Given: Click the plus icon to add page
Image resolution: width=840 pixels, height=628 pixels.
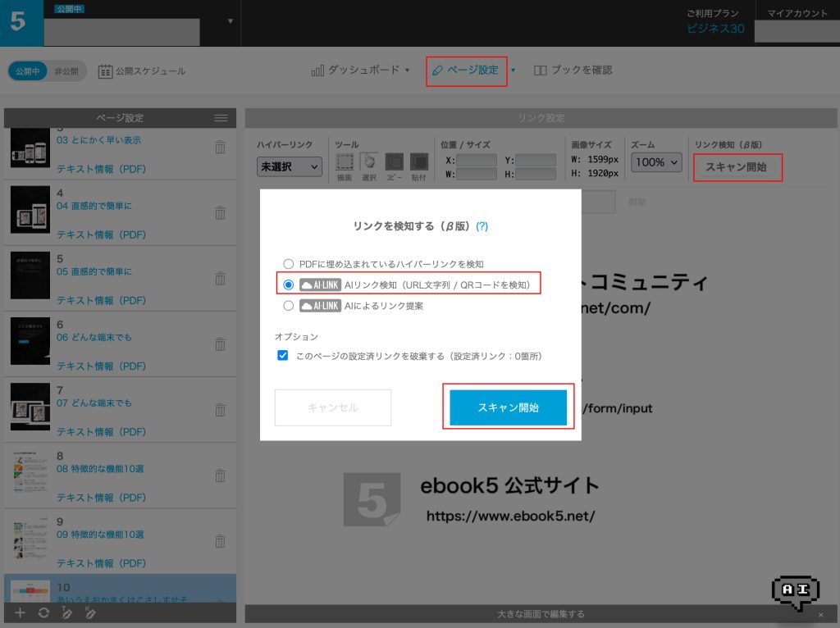Looking at the screenshot, I should click(21, 613).
